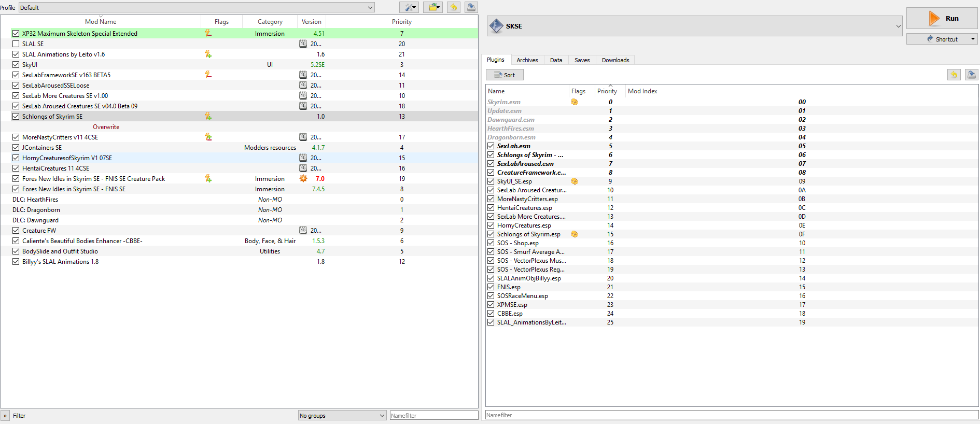Click the flag icon on SkyUI_SE.esp plugin row
This screenshot has height=424, width=980.
575,181
